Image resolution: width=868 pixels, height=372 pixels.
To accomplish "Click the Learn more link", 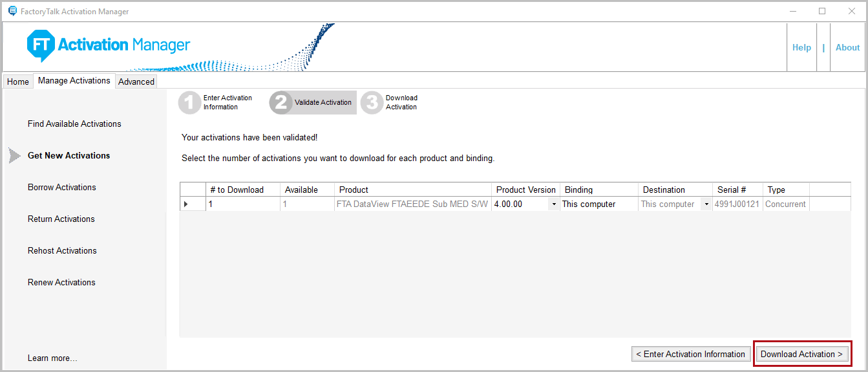I will pos(52,358).
